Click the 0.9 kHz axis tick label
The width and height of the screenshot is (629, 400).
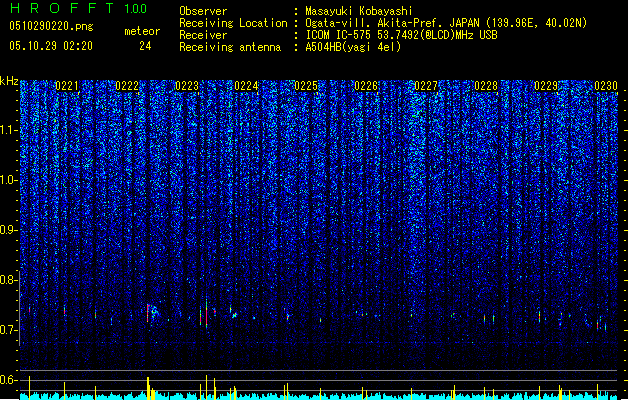tap(8, 230)
